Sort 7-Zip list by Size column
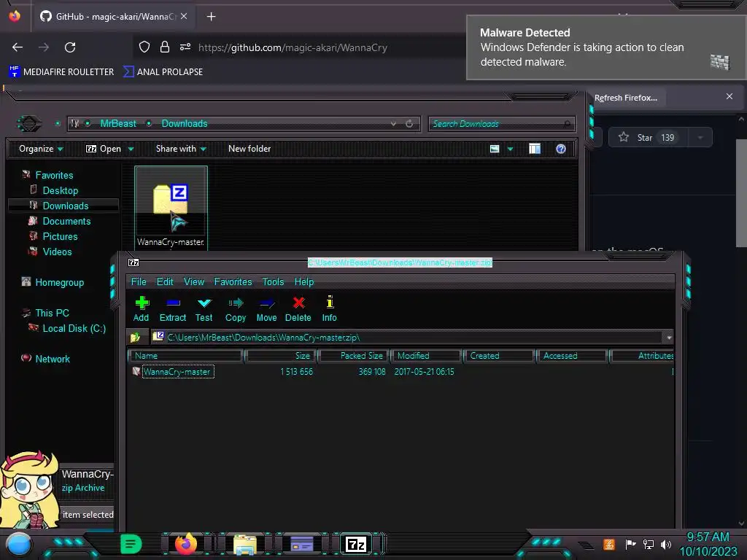Screen dimensions: 747x560 (280, 356)
